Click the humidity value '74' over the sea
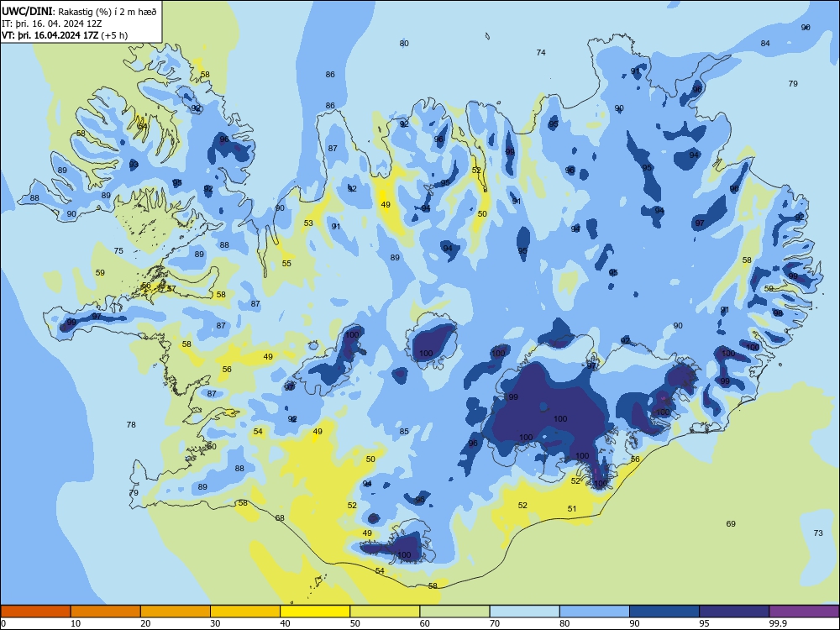The width and height of the screenshot is (840, 630). click(x=541, y=52)
